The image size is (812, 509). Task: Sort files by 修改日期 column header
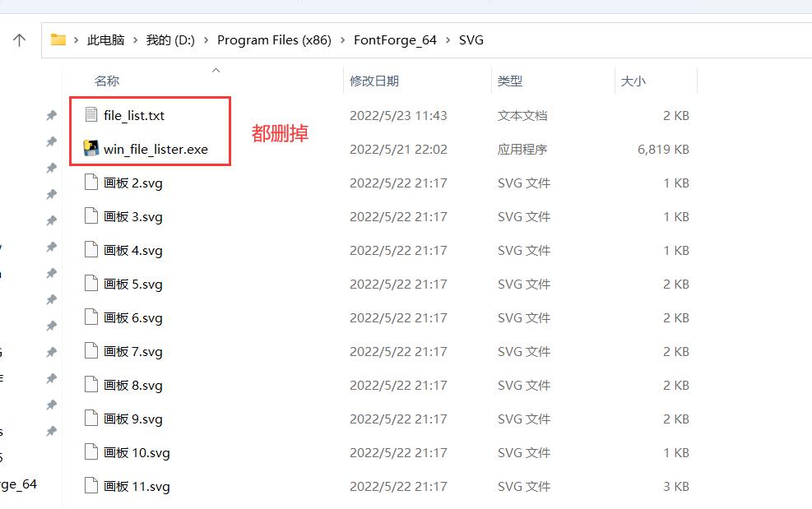click(x=374, y=81)
